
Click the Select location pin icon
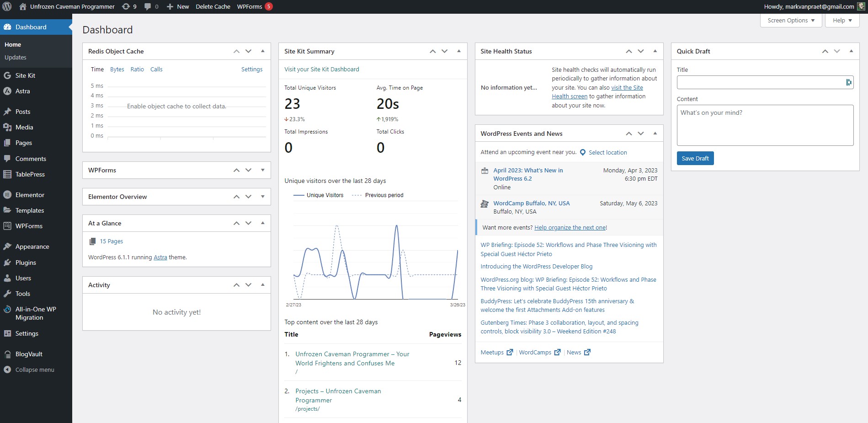(x=583, y=153)
